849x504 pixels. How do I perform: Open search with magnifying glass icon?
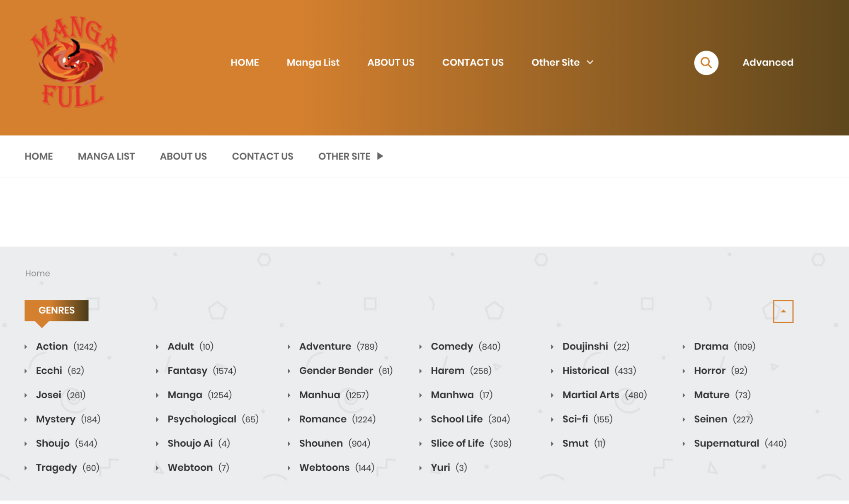pyautogui.click(x=706, y=63)
